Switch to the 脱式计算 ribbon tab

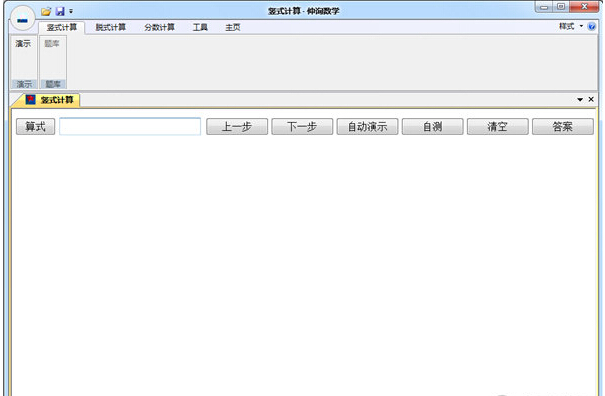tap(111, 27)
